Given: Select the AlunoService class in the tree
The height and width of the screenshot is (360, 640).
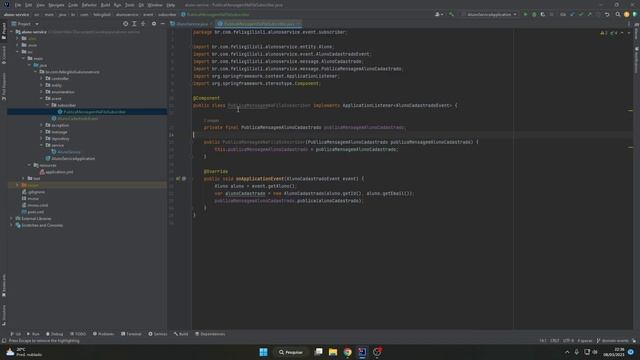Looking at the screenshot, I should click(66, 152).
